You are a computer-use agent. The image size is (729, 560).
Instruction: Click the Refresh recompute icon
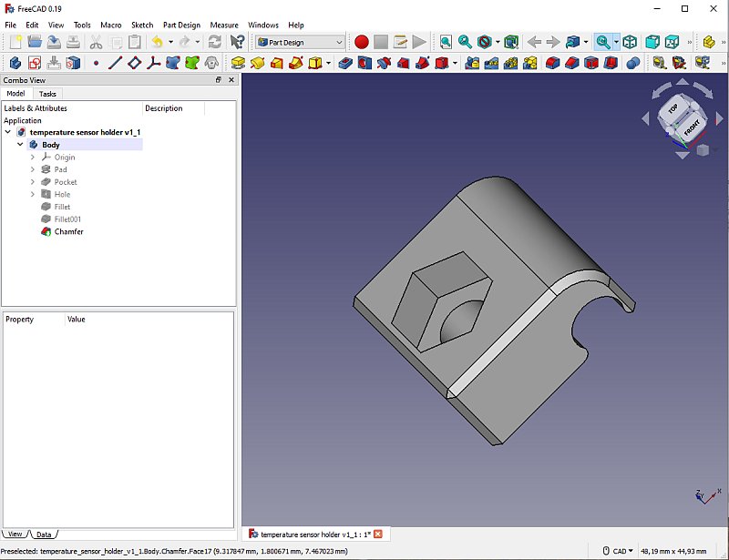(x=214, y=42)
